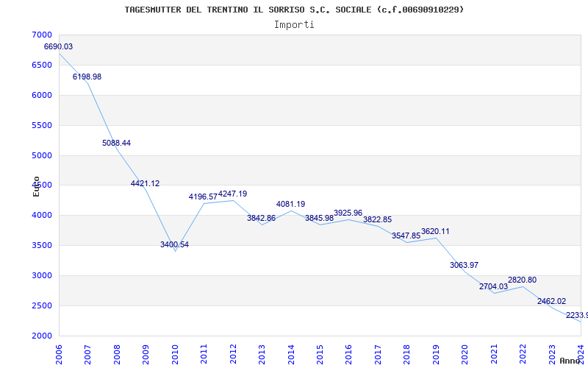Click the data label 4196.57
588x368 pixels.
pyautogui.click(x=204, y=197)
